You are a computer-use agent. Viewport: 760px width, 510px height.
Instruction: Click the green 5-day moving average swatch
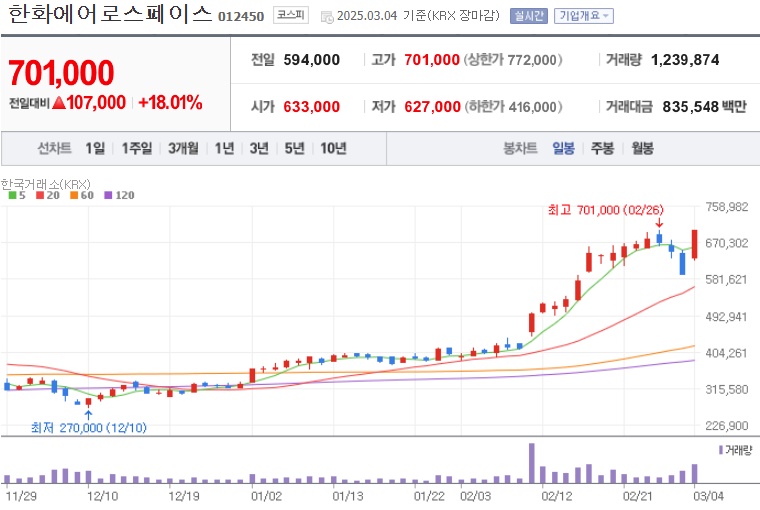[x=13, y=195]
